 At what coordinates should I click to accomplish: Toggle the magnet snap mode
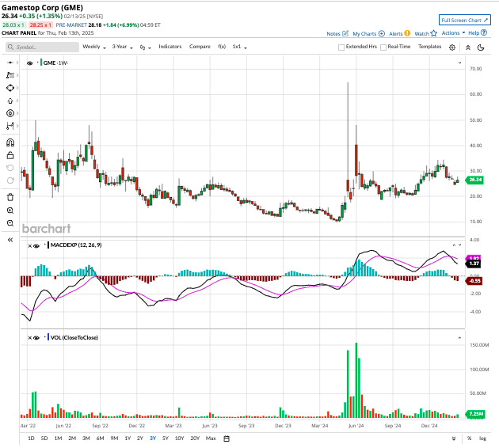pyautogui.click(x=10, y=142)
